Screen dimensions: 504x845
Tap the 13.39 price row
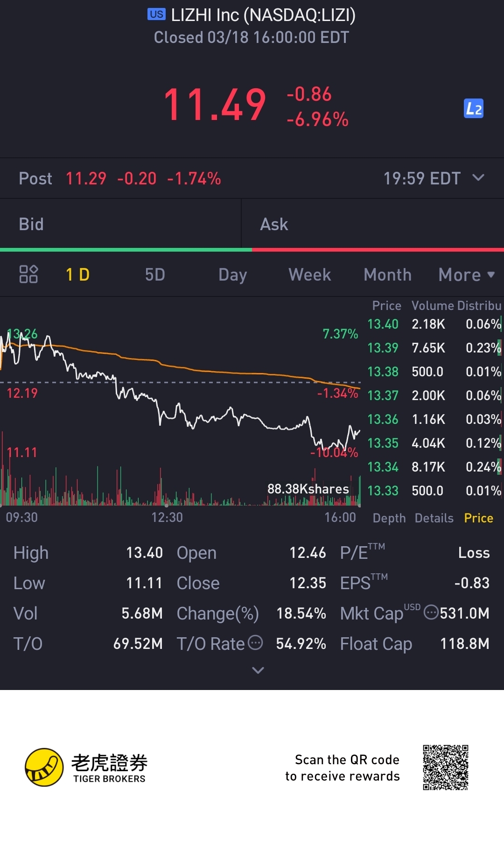[x=434, y=348]
